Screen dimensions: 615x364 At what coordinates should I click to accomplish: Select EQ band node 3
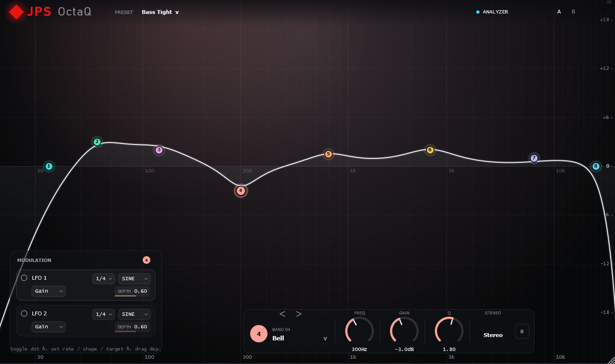(159, 150)
